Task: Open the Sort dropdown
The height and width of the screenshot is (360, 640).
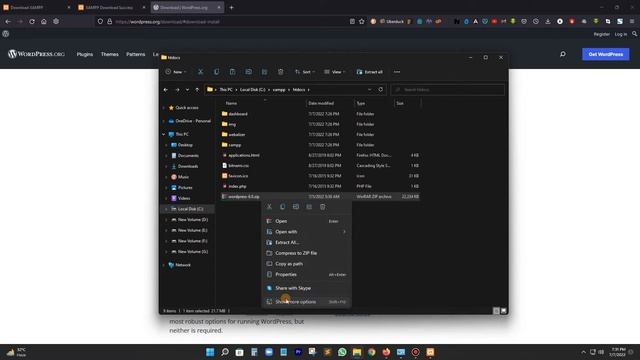Action: (x=305, y=72)
